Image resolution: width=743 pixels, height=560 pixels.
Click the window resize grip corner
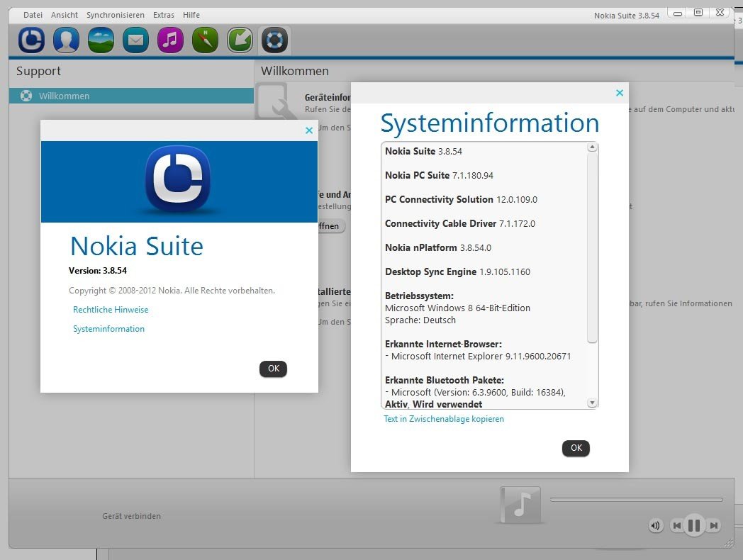[x=729, y=544]
